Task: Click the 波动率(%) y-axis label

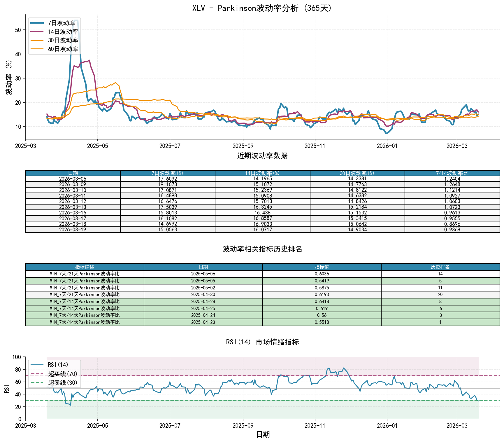Action: click(x=9, y=78)
